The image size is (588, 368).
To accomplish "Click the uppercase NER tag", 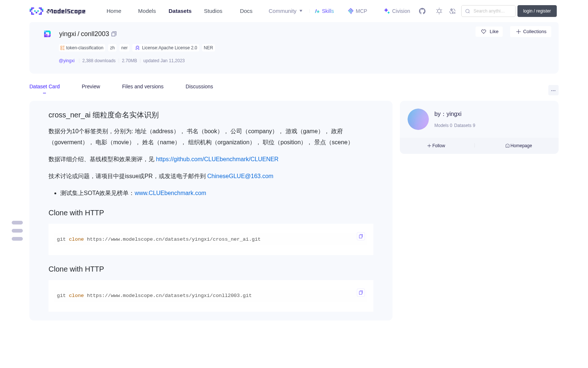I will (x=208, y=48).
